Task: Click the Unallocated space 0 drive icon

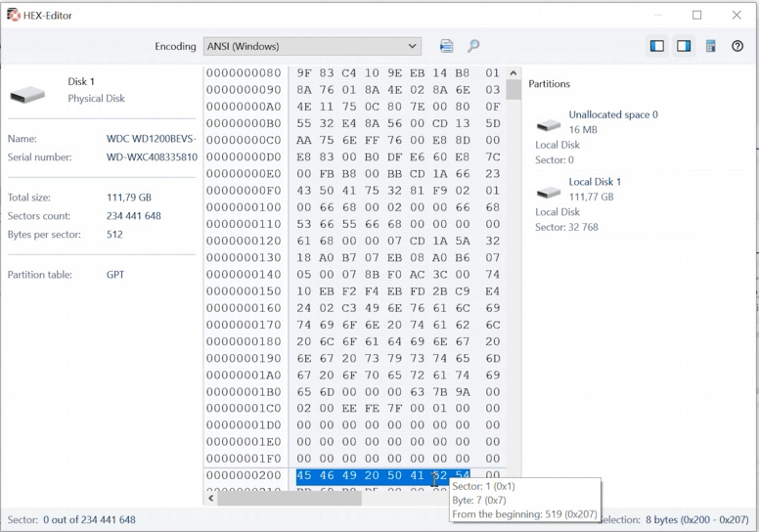Action: point(549,125)
